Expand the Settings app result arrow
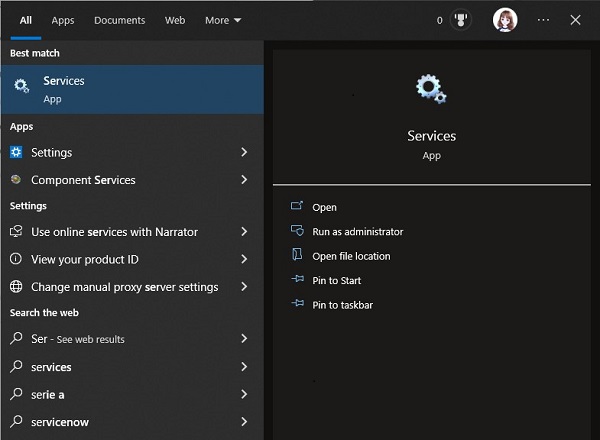Image resolution: width=600 pixels, height=440 pixels. point(244,153)
